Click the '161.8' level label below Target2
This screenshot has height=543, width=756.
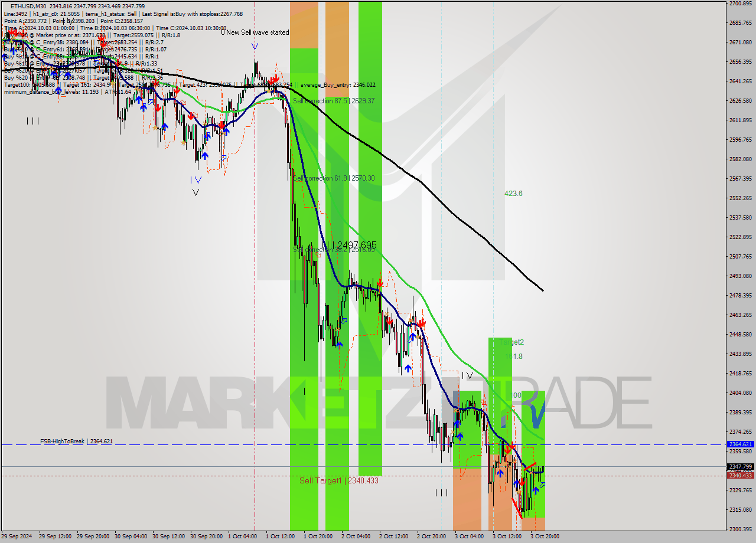click(x=513, y=356)
